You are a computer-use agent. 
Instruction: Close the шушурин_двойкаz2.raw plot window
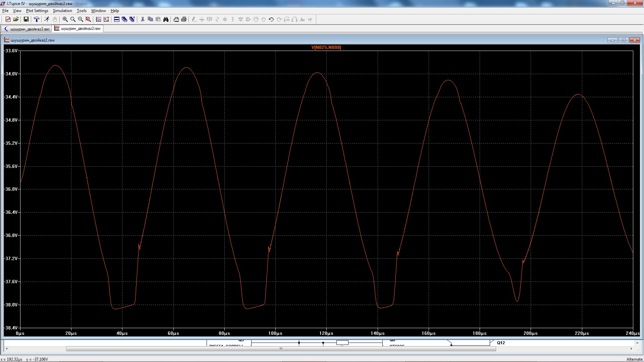[x=635, y=40]
